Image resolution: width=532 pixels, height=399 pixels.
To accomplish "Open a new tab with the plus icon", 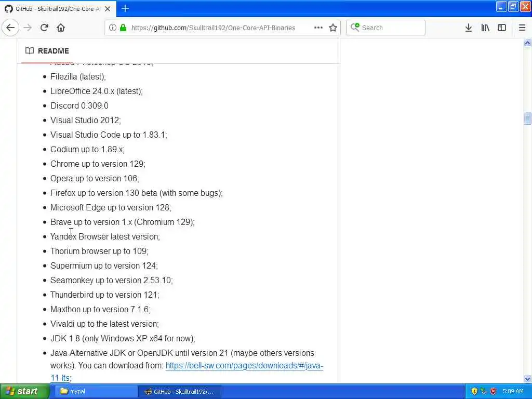I will 125,8.
